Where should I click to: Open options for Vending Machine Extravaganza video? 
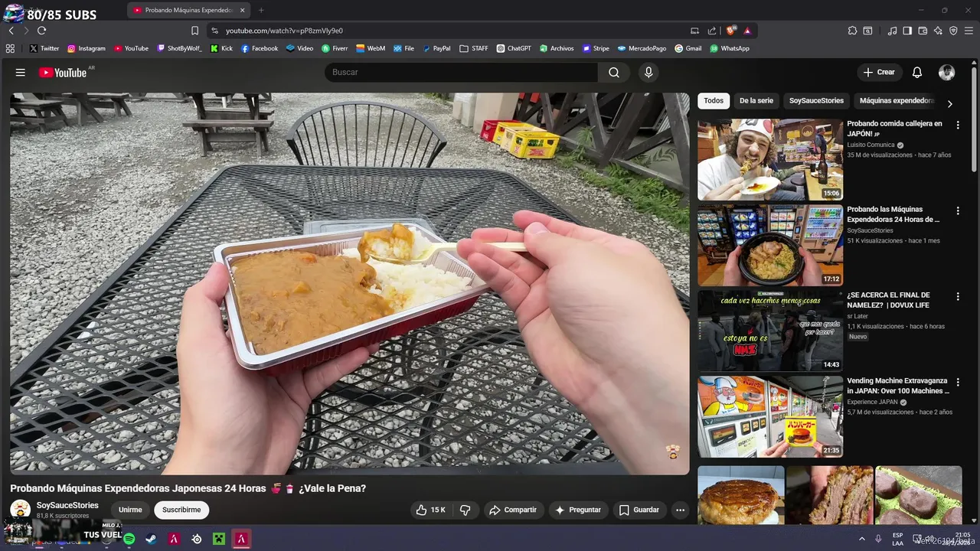(x=957, y=382)
